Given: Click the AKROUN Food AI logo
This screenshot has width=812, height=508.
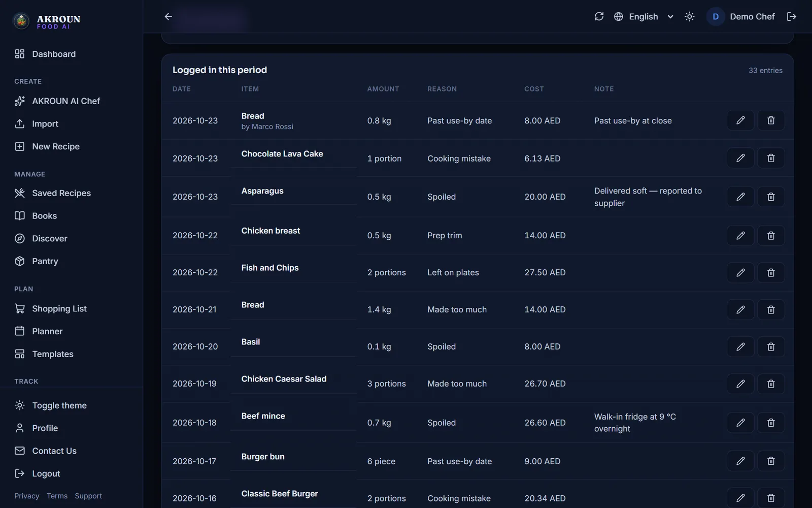Looking at the screenshot, I should (47, 21).
